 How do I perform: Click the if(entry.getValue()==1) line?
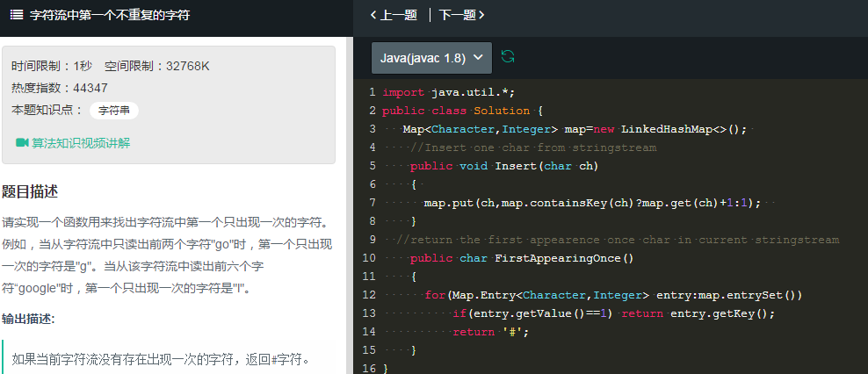tap(614, 313)
